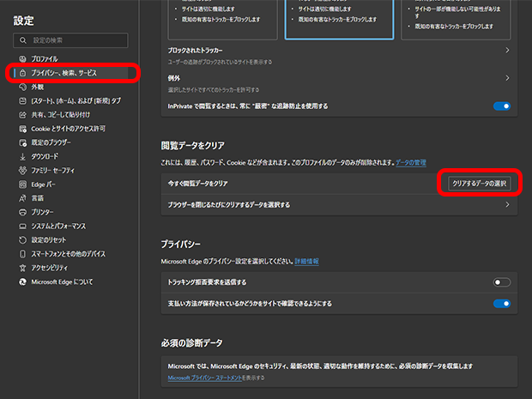
Task: Click the Reset settings icon
Action: tap(22, 240)
